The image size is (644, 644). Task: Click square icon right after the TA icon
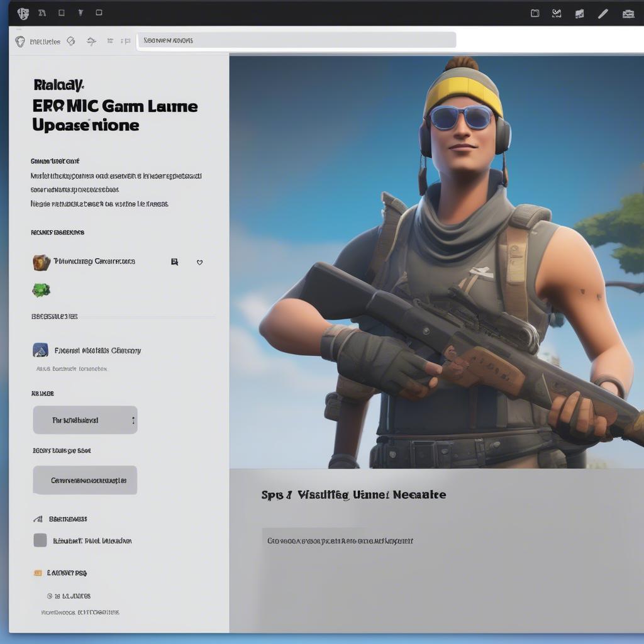click(x=62, y=13)
